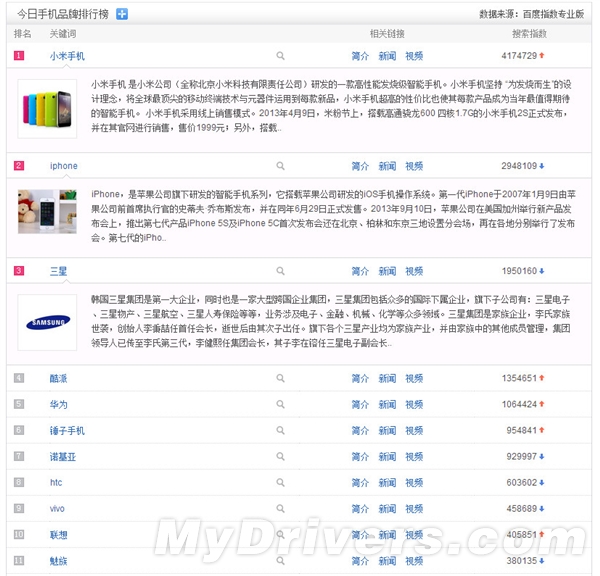Open 新闻 link for 魅族
The image size is (600, 576).
(x=387, y=561)
